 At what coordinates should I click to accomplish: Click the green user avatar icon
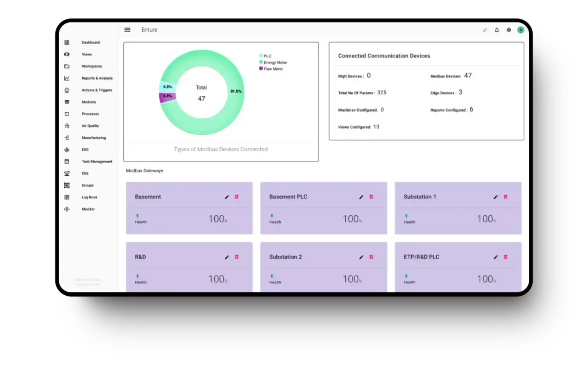click(x=520, y=30)
